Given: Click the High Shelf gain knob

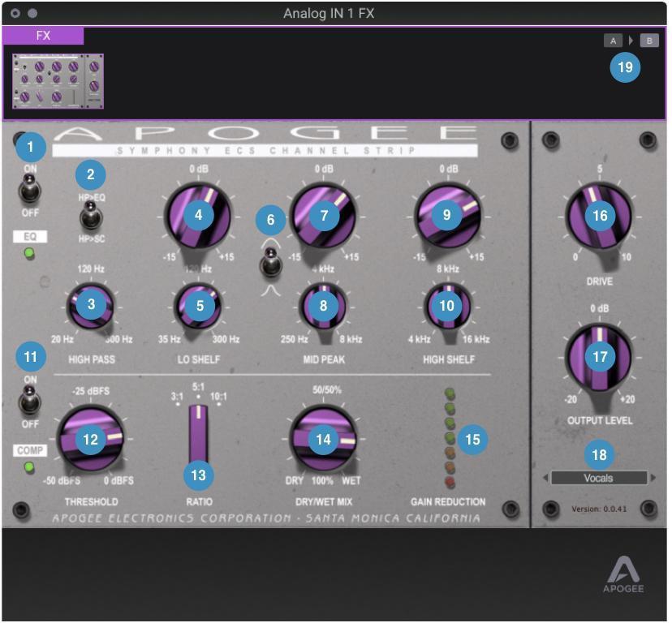Looking at the screenshot, I should (x=446, y=216).
